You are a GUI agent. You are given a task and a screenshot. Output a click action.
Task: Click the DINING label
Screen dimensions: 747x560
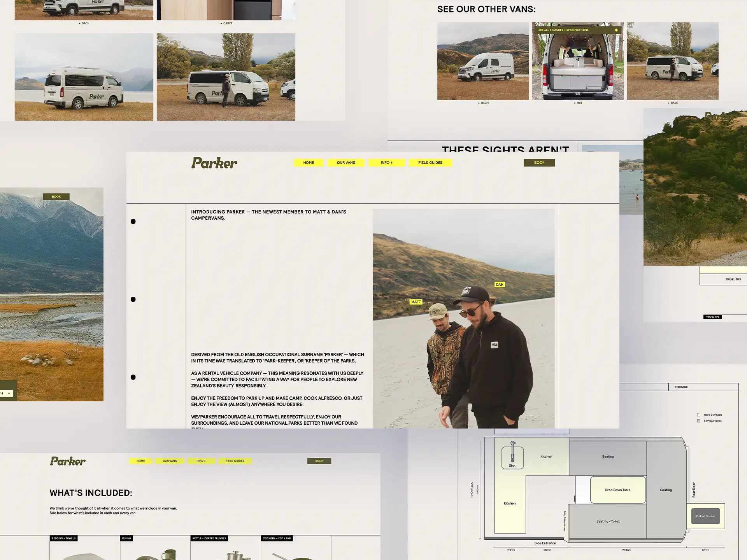point(126,538)
